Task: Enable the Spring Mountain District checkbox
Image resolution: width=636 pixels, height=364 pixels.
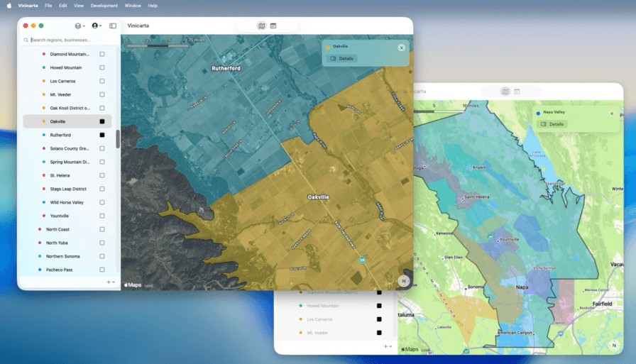Action: pyautogui.click(x=102, y=162)
